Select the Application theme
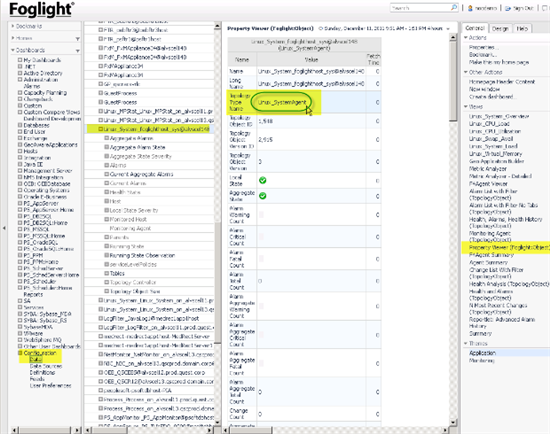 pyautogui.click(x=482, y=353)
